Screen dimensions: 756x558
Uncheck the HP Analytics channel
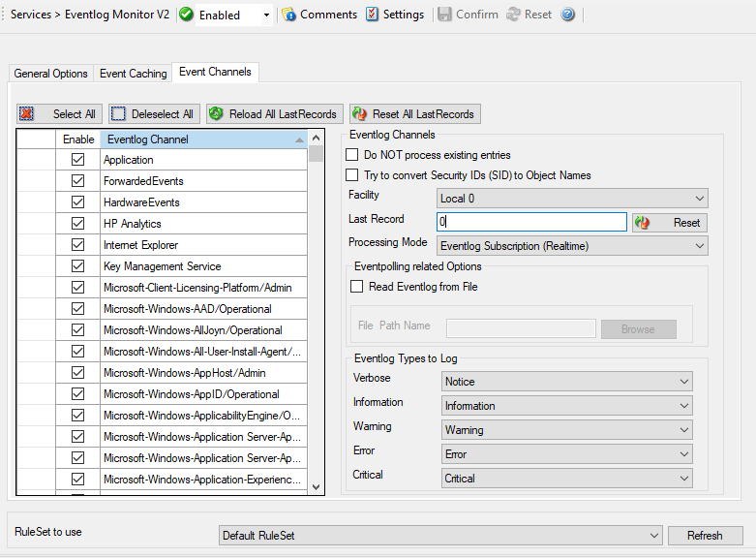click(77, 224)
